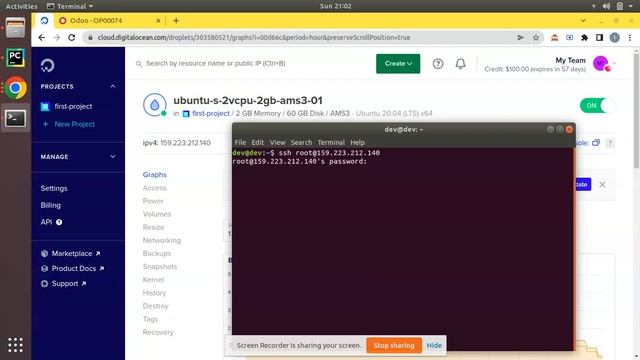Open notifications bell icon
Image resolution: width=640 pixels, height=360 pixels.
point(460,64)
